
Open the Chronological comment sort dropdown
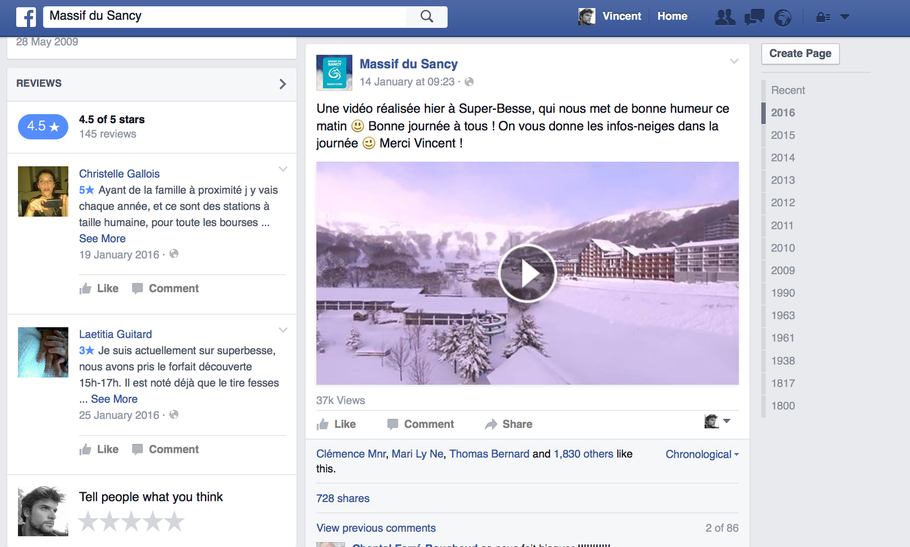coord(702,454)
